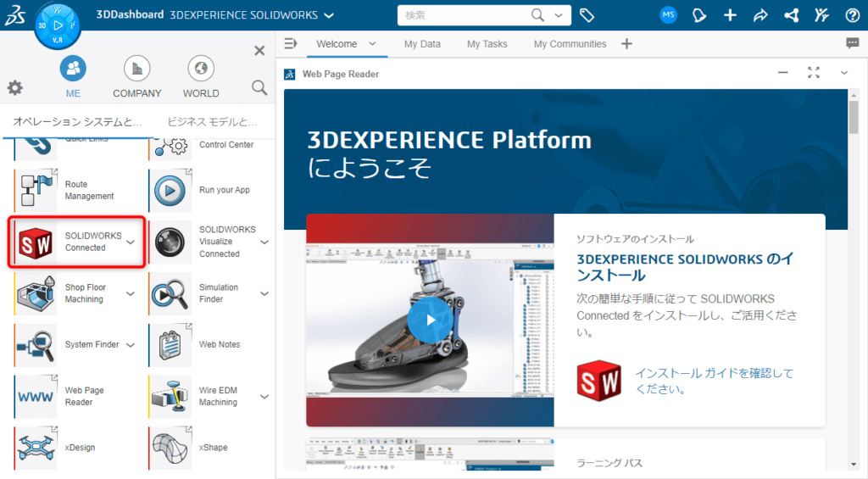
Task: Switch to My Tasks tab
Action: tap(487, 44)
